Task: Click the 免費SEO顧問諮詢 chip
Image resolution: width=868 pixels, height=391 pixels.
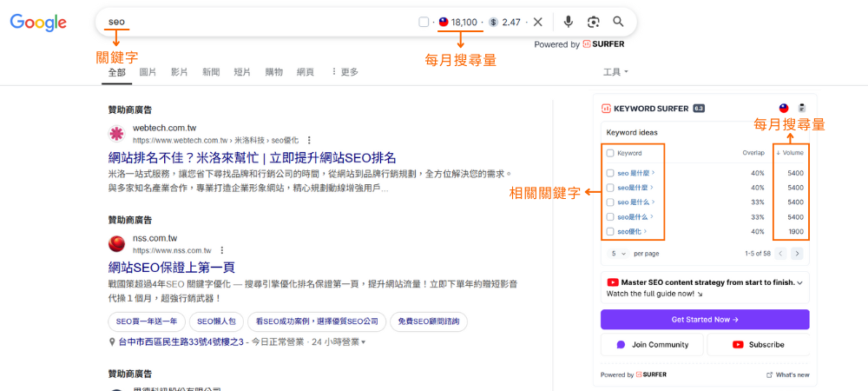Action: click(x=429, y=321)
